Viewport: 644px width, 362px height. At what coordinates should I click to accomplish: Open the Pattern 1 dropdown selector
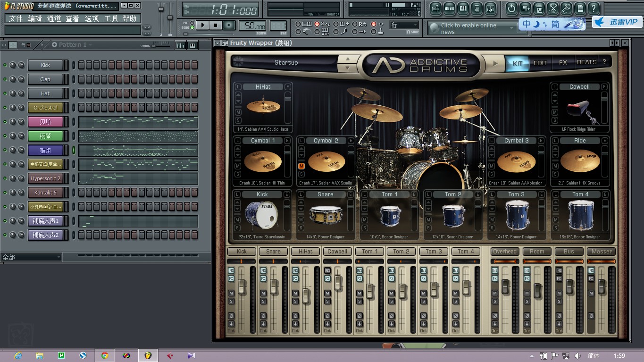click(x=72, y=44)
